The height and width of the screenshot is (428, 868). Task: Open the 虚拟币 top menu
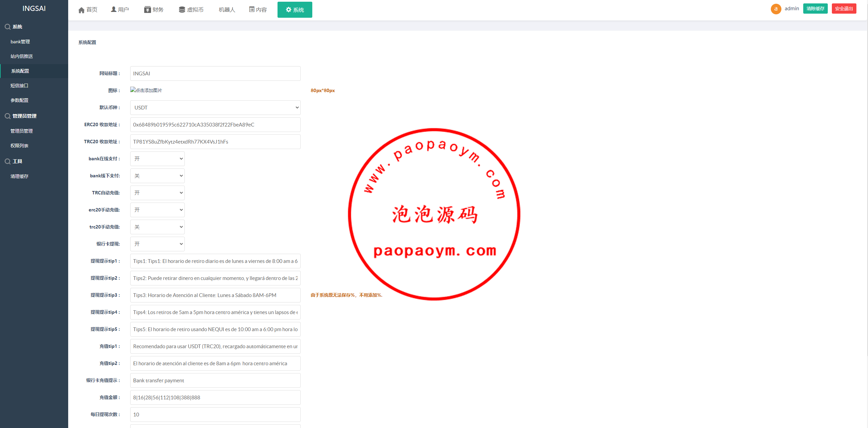191,10
